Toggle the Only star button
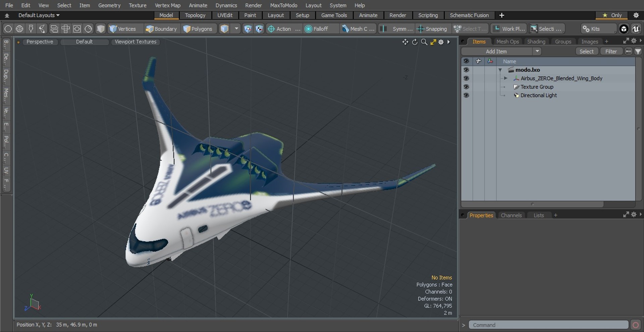This screenshot has width=644, height=332. pyautogui.click(x=612, y=15)
